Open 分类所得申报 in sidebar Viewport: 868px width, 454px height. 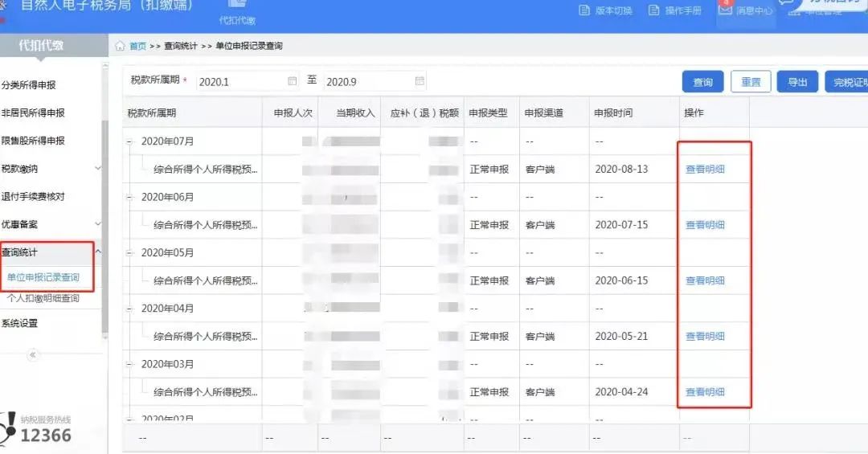(x=29, y=85)
